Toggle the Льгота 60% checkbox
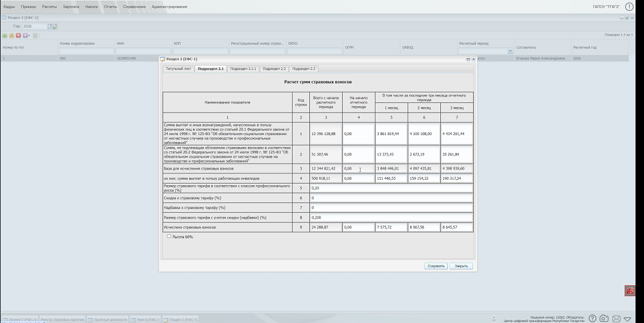The width and height of the screenshot is (644, 323). (x=169, y=236)
